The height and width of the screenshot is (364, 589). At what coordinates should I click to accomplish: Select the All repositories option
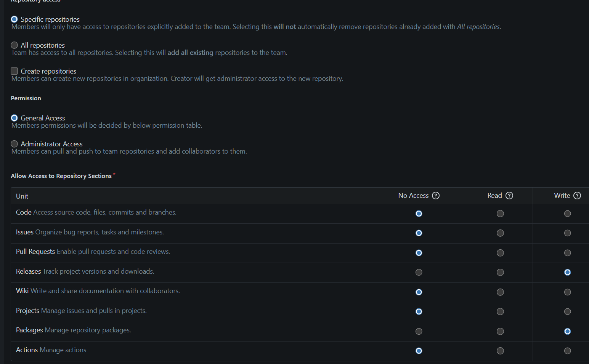14,45
